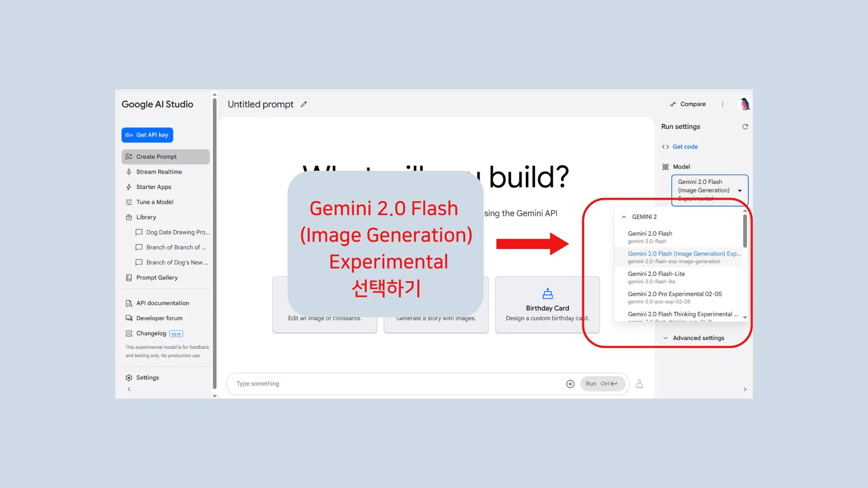Expand Advanced settings section

pos(698,338)
